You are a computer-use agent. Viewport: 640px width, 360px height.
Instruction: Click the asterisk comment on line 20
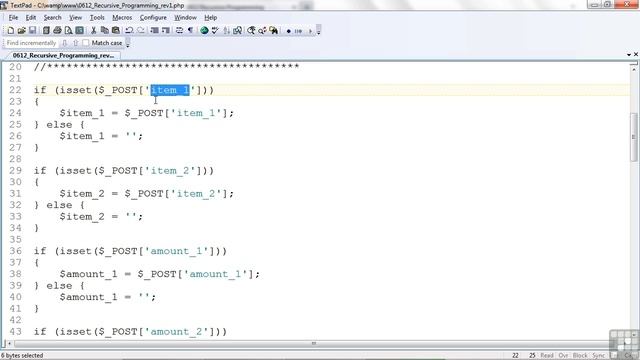(167, 67)
